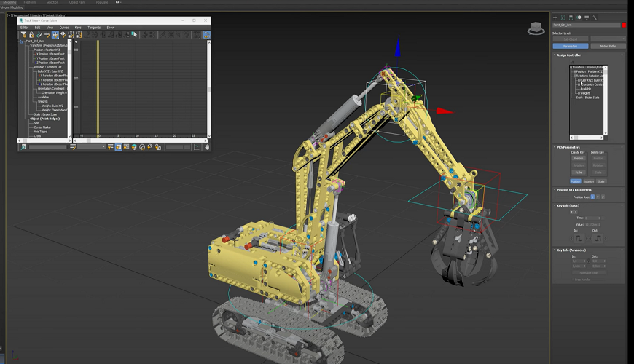Click the Create Key Scale button
The width and height of the screenshot is (634, 364).
(x=578, y=172)
